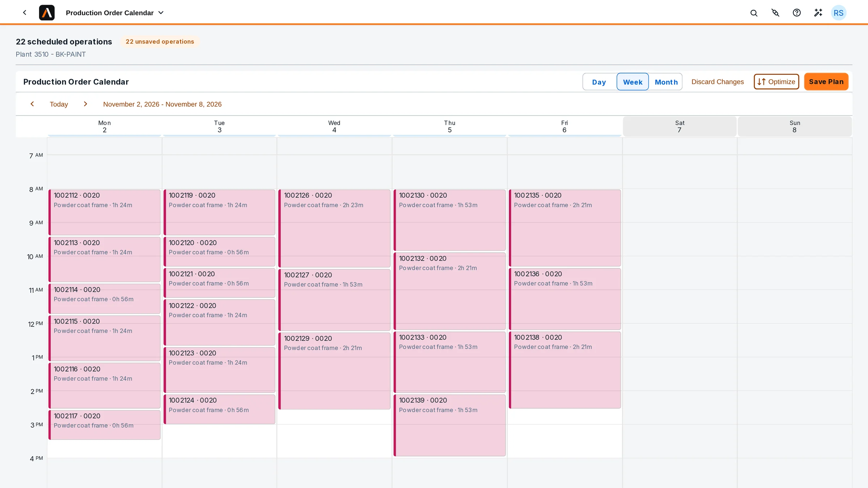Click the tag/pin icon beside search
868x488 pixels.
[x=775, y=13]
